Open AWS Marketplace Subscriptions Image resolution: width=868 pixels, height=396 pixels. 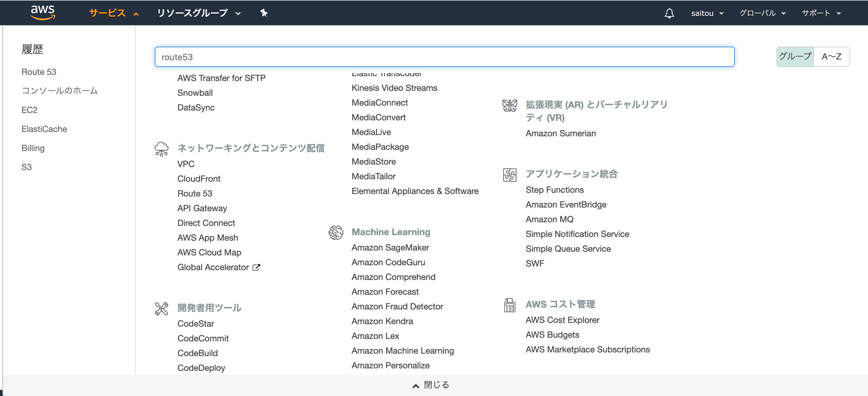[588, 350]
